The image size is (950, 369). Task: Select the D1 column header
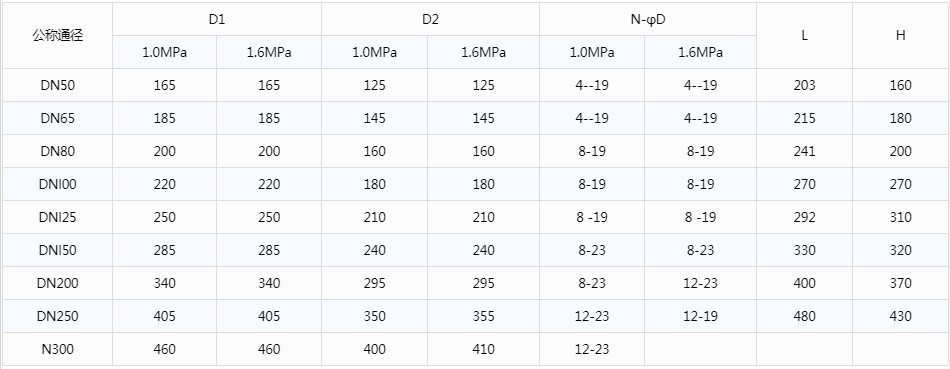[x=217, y=19]
